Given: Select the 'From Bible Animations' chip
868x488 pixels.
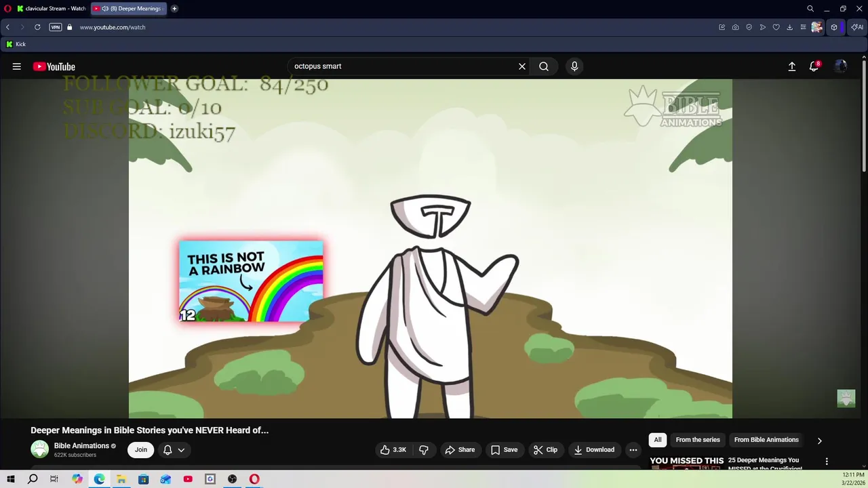Looking at the screenshot, I should (x=766, y=440).
